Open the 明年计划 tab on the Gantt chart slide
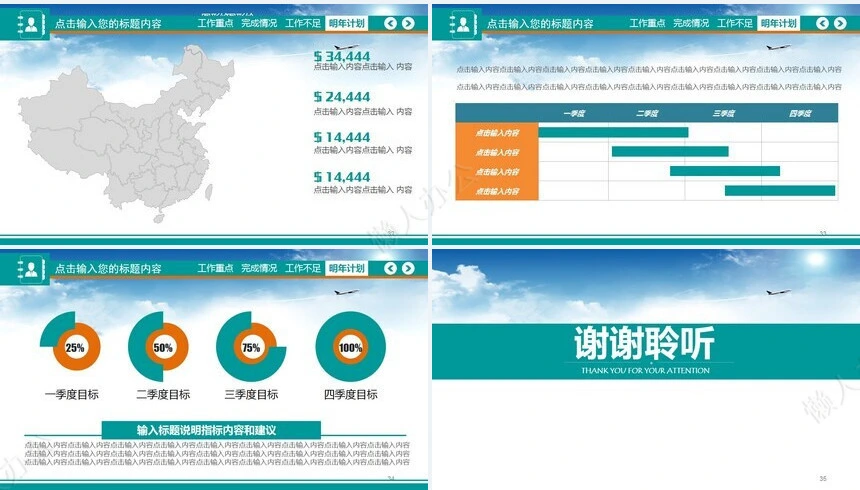This screenshot has height=490, width=860. [x=779, y=23]
